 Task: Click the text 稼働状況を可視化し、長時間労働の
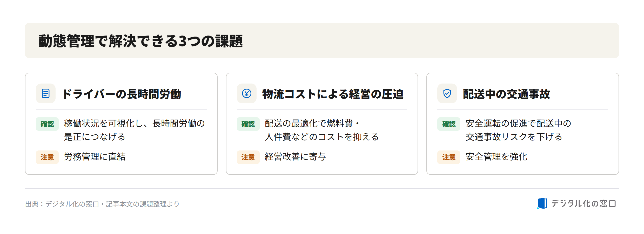(x=135, y=123)
